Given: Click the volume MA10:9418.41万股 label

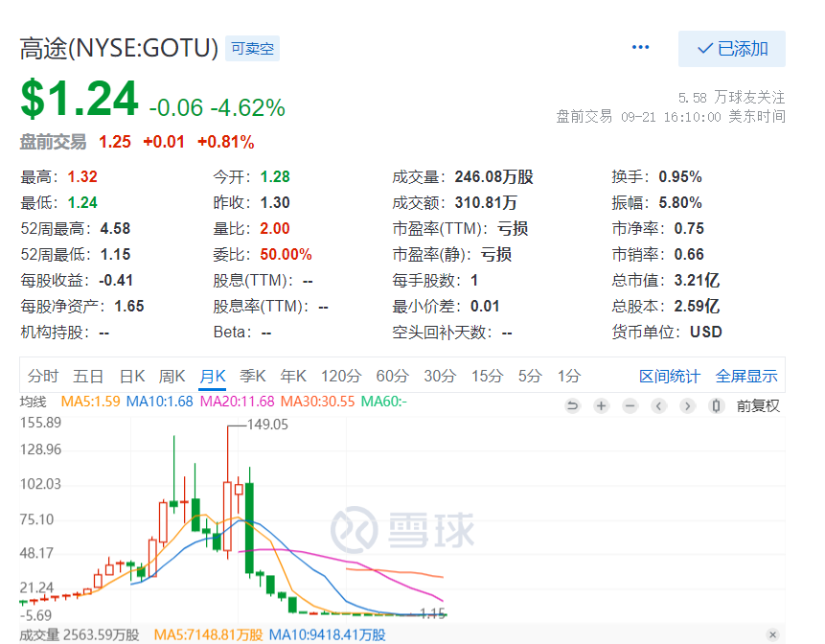Looking at the screenshot, I should 328,635.
